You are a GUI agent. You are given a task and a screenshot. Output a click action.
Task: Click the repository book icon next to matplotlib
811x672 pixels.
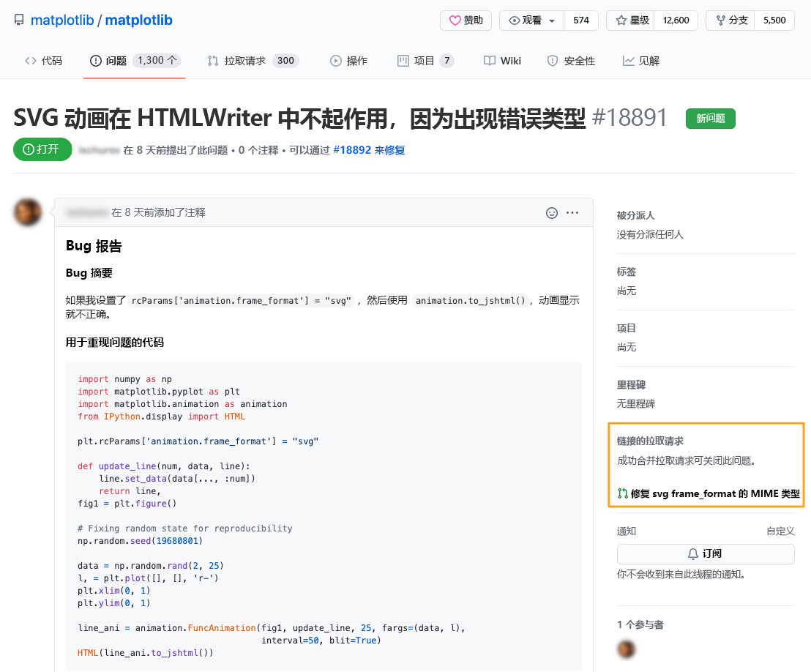[18, 20]
